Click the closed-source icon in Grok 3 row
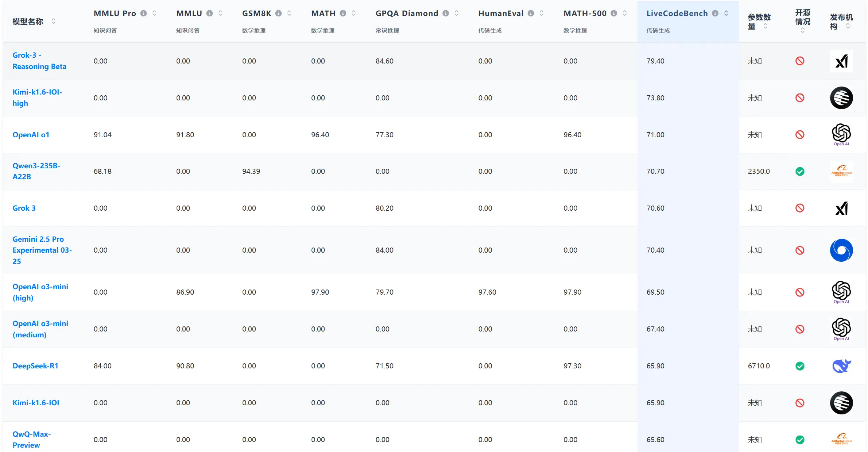 click(800, 208)
